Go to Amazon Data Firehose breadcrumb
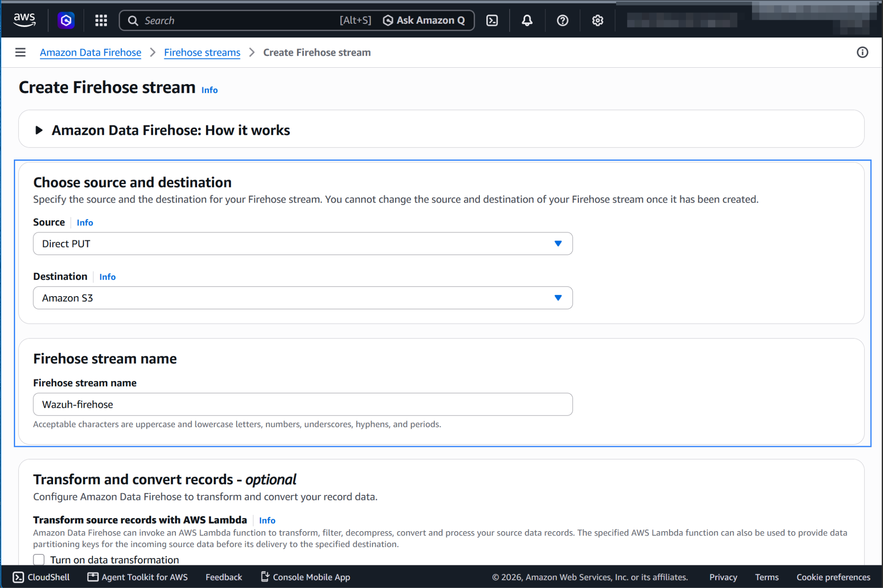Screen dimensions: 883x588 91,52
